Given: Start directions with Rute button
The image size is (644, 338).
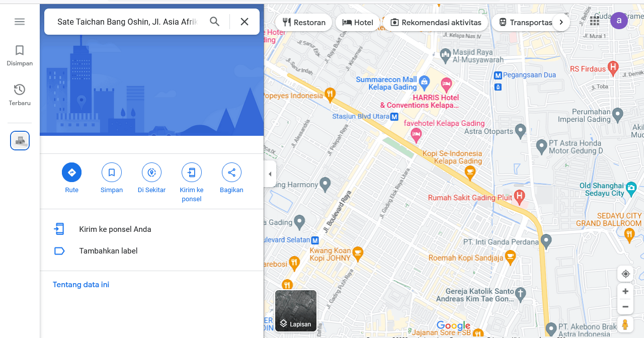Looking at the screenshot, I should [x=71, y=173].
